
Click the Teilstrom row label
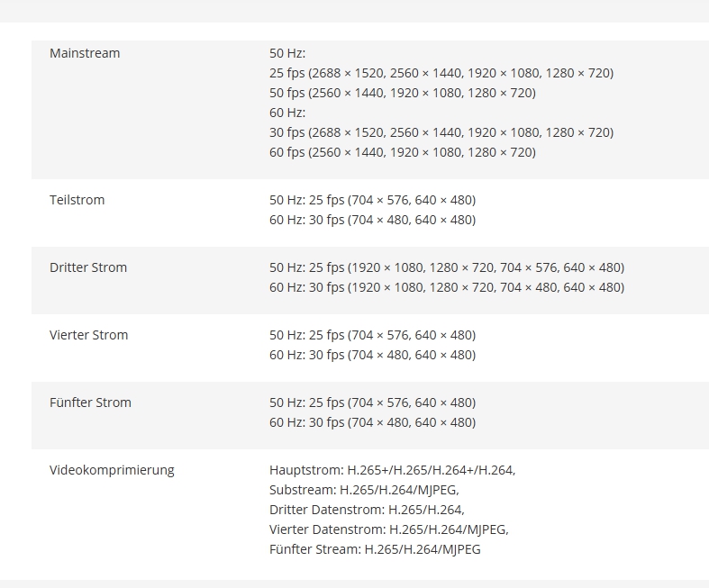point(77,200)
